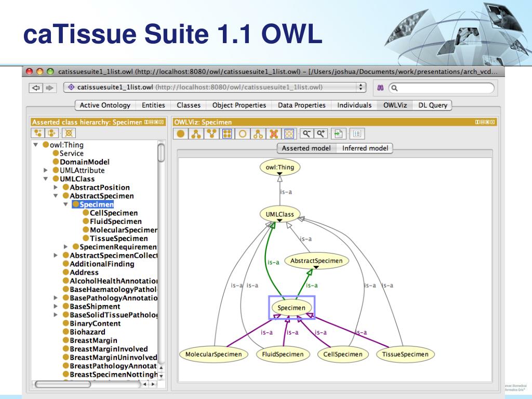Go forward with the right arrow button
The image size is (532, 399).
pyautogui.click(x=49, y=88)
